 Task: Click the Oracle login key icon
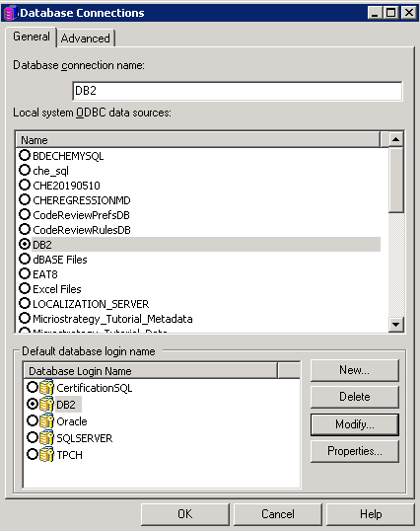coord(46,420)
